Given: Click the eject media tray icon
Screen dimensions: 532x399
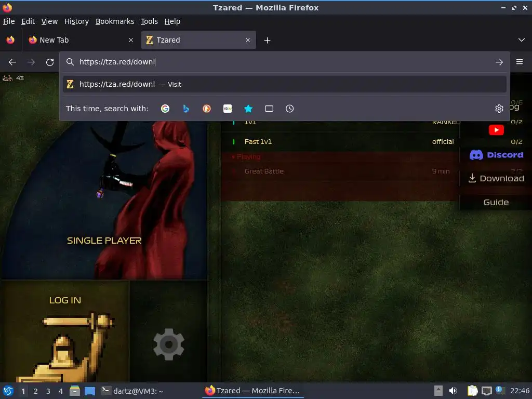Looking at the screenshot, I should click(438, 391).
